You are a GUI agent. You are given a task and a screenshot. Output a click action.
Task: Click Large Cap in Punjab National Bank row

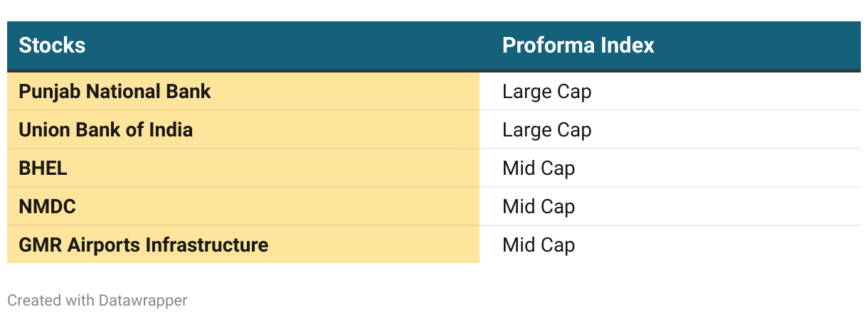[546, 92]
